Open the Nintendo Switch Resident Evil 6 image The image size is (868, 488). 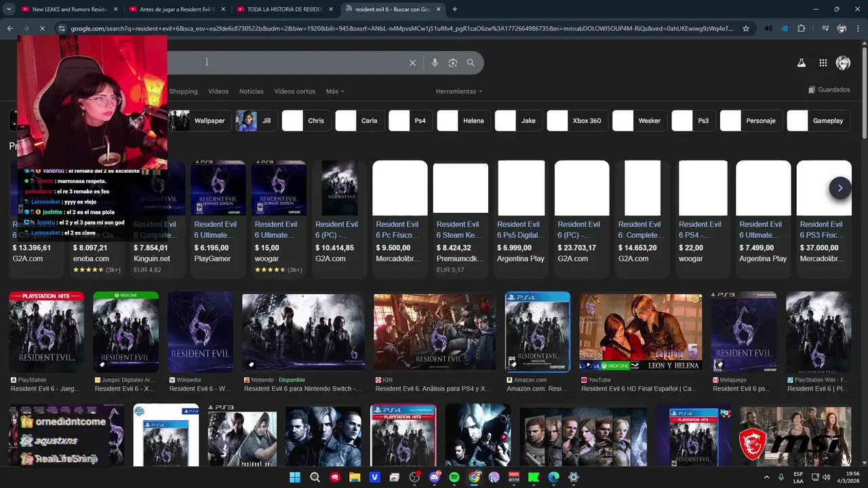(303, 332)
